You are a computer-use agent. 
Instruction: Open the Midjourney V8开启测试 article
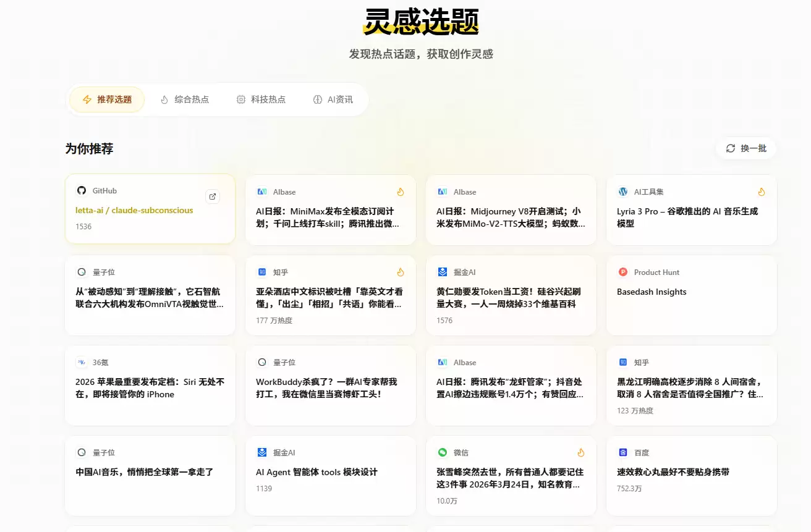pos(511,217)
